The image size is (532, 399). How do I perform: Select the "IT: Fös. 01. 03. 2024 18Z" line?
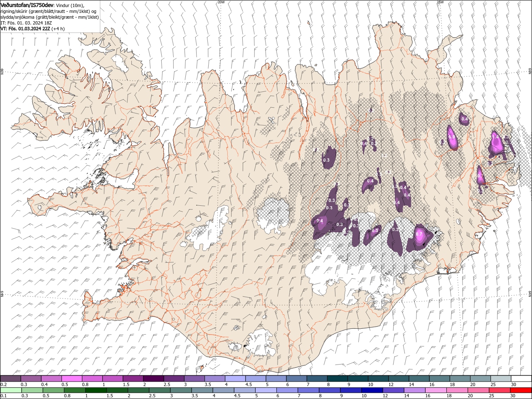tap(26, 23)
